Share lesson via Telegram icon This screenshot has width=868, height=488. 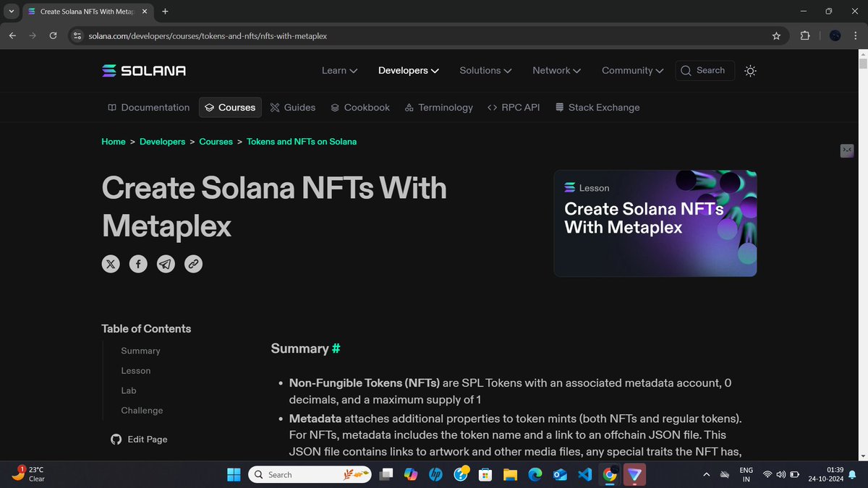pyautogui.click(x=166, y=264)
